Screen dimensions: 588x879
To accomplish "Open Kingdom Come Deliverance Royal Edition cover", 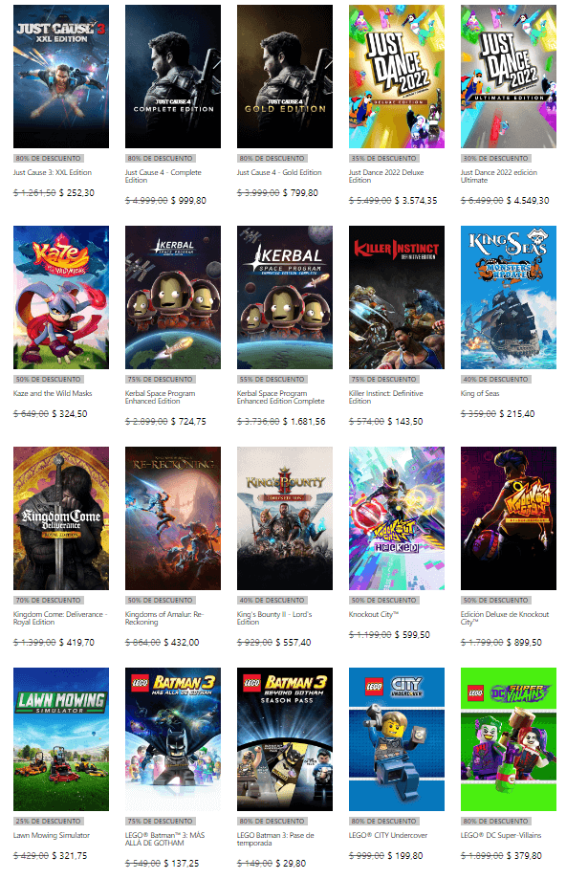I will point(61,518).
